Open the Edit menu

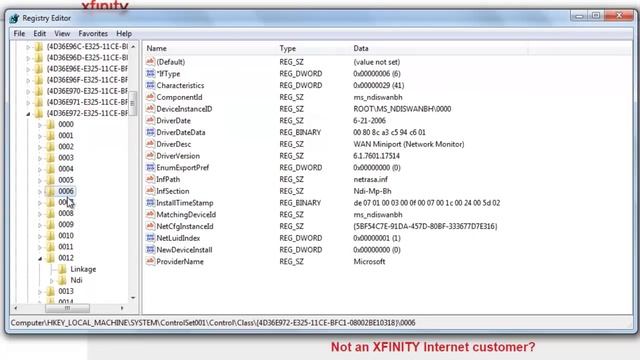coord(40,33)
